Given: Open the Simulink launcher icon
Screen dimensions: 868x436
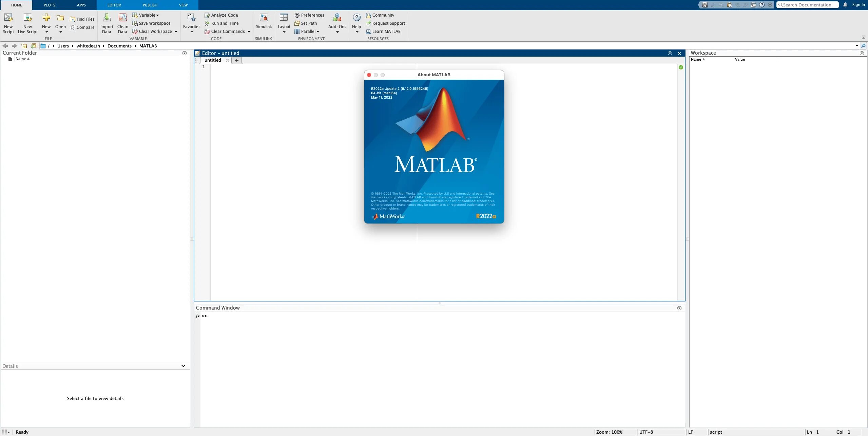Looking at the screenshot, I should tap(264, 18).
